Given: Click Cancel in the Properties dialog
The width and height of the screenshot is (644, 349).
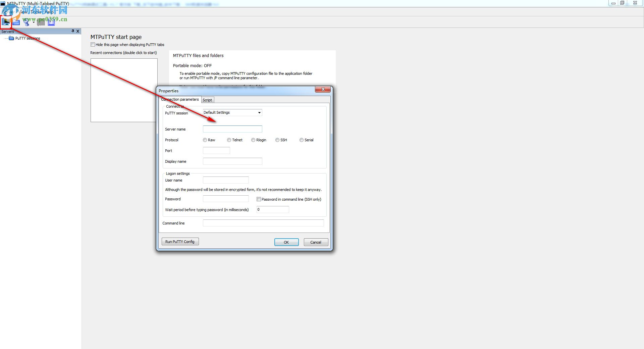Looking at the screenshot, I should (316, 242).
